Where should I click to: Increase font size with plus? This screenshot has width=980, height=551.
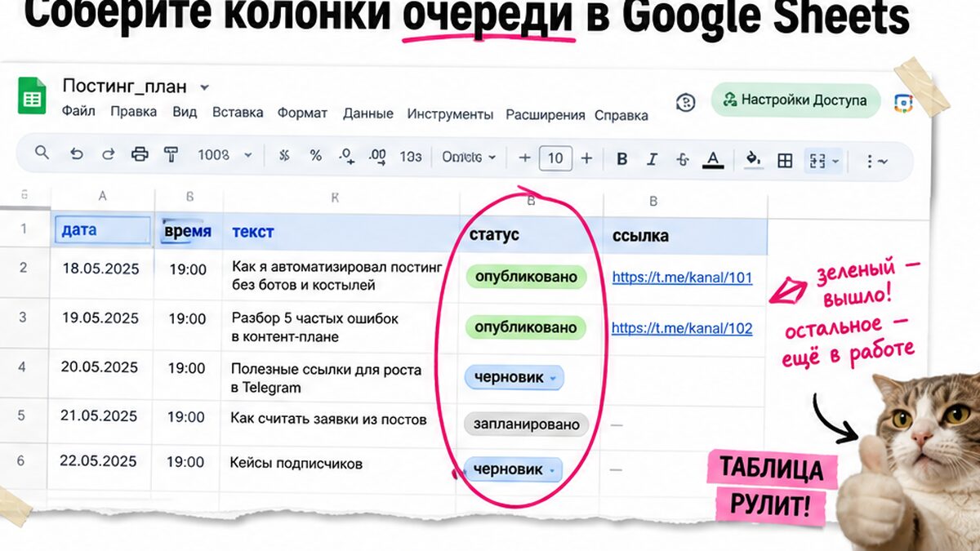tap(586, 158)
